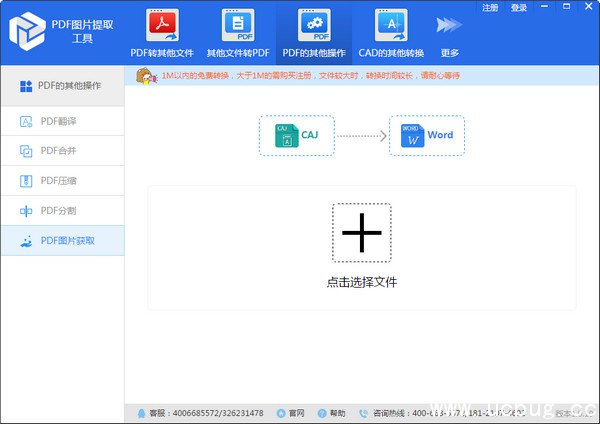Switch to the 其他文件转PDF tab label

click(x=238, y=53)
